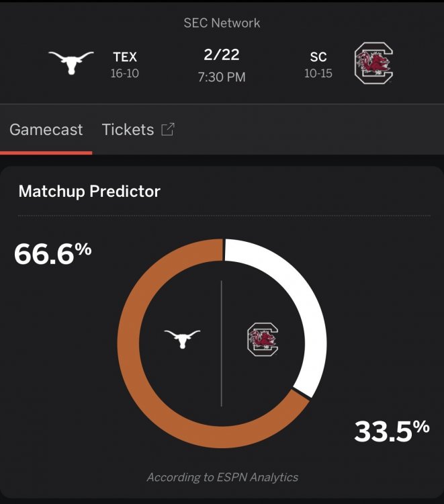This screenshot has height=504, width=444.
Task: Click the 7:30 PM game time
Action: (x=222, y=77)
